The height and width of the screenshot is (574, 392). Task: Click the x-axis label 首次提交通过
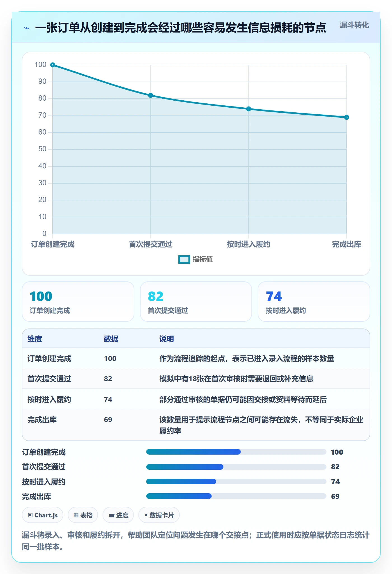tap(151, 244)
